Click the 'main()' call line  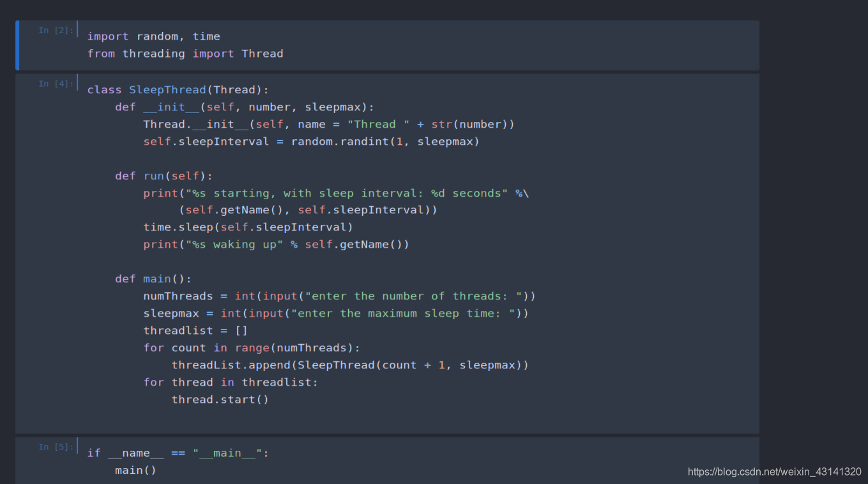click(x=135, y=471)
